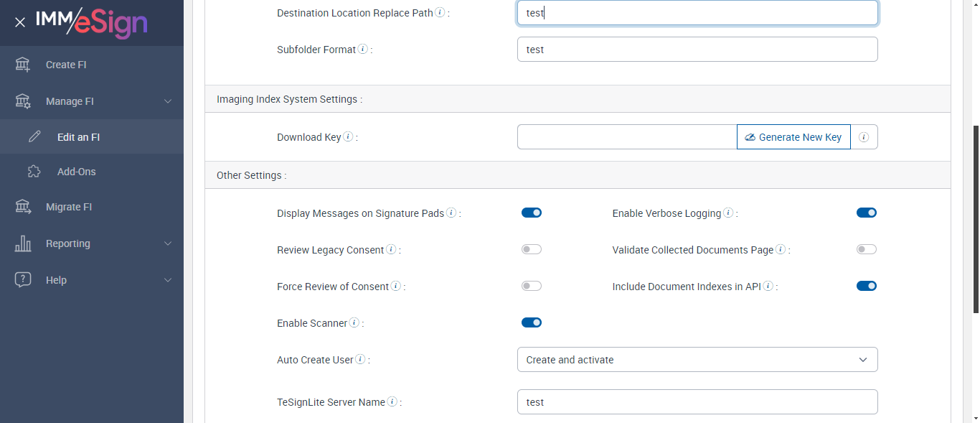Expand the Reporting sidebar menu

[92, 243]
